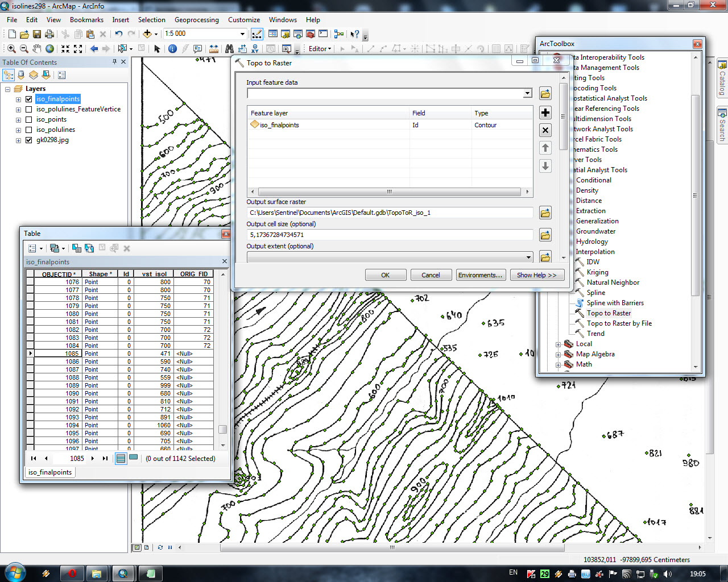
Task: Open Topo to Raster tool in ArcToolbox
Action: pos(609,313)
